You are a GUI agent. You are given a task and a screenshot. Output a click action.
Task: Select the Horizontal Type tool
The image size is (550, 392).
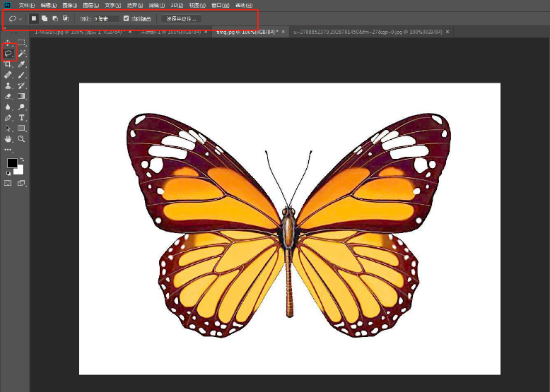[22, 117]
